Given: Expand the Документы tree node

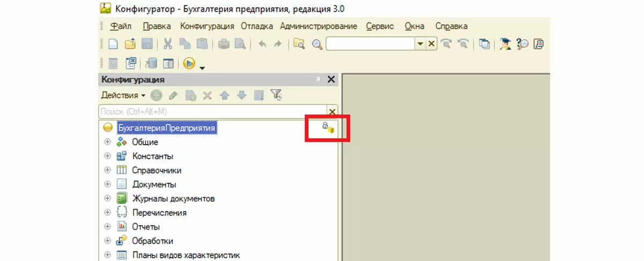Looking at the screenshot, I should (x=107, y=184).
